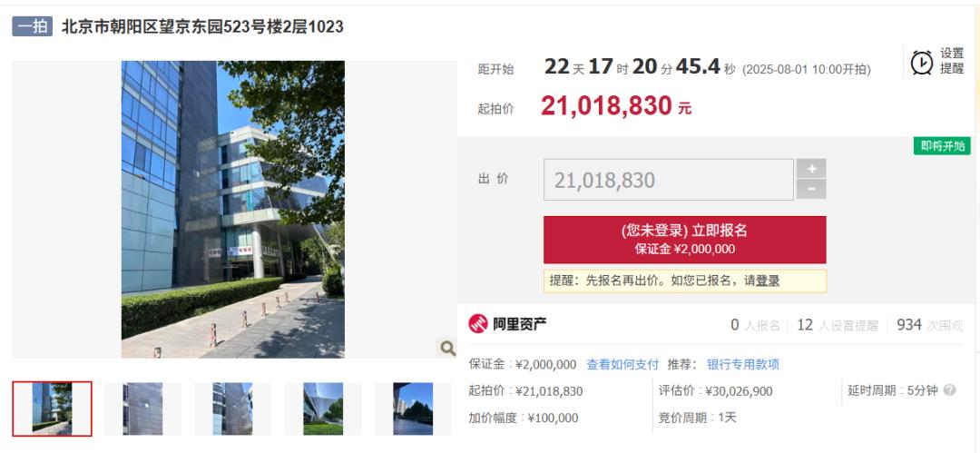Open the 登录 login link

768,281
